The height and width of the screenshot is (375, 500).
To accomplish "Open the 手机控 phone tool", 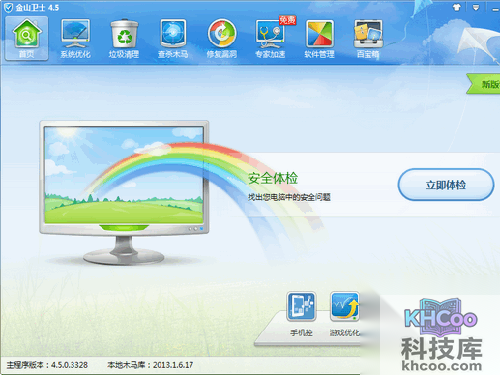I will 301,314.
